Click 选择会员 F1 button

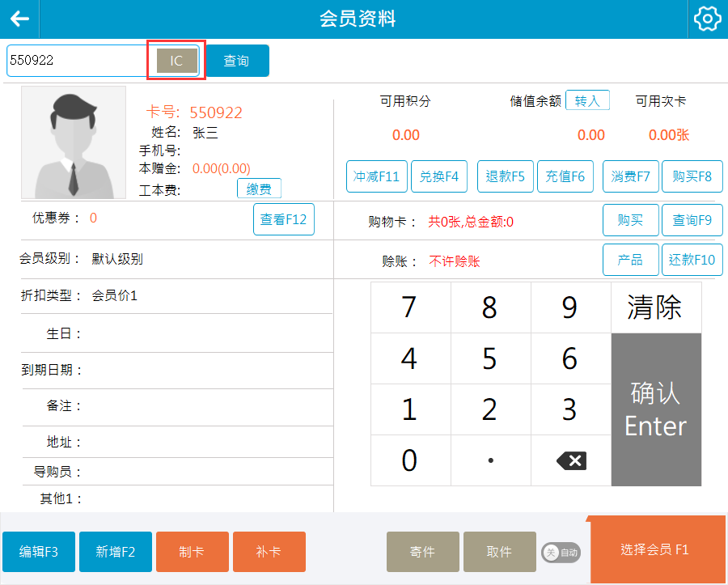pos(655,550)
